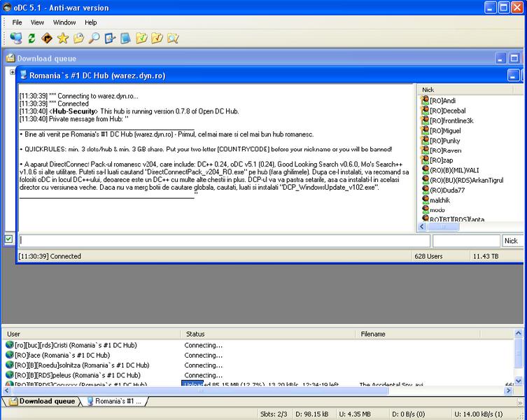Click transfers horizontal scroll-left arrow
This screenshot has height=420, width=527.
click(7, 391)
